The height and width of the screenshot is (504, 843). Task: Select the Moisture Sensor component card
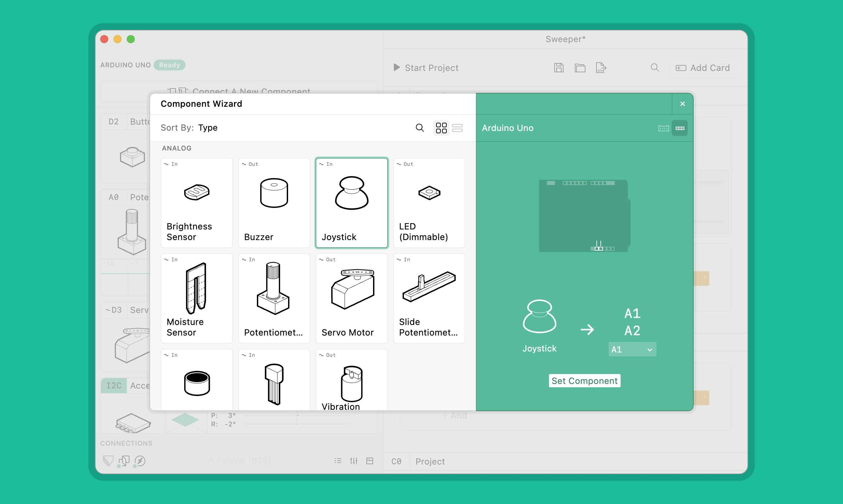click(196, 298)
